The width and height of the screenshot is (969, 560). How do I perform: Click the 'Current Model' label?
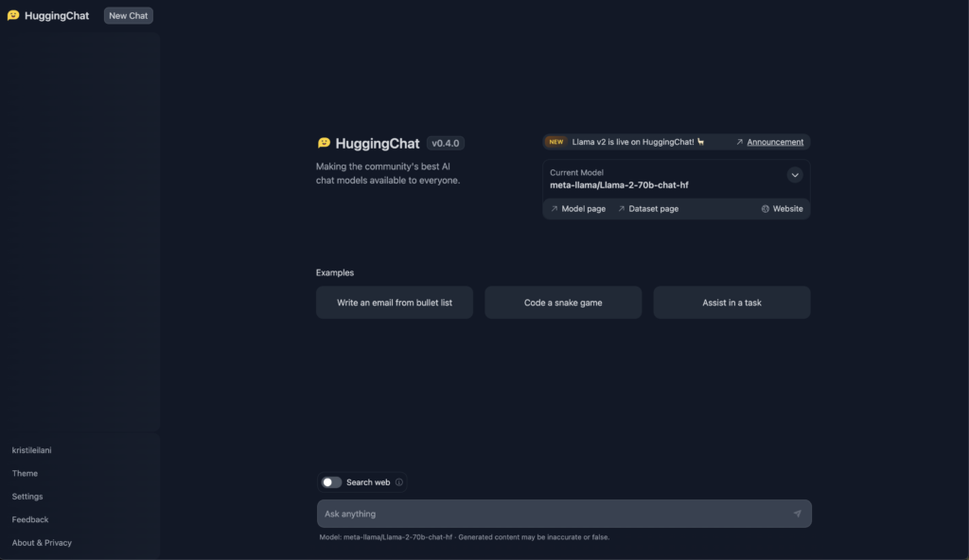click(x=576, y=172)
